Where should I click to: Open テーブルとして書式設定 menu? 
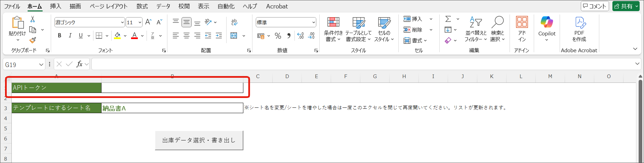tap(359, 29)
